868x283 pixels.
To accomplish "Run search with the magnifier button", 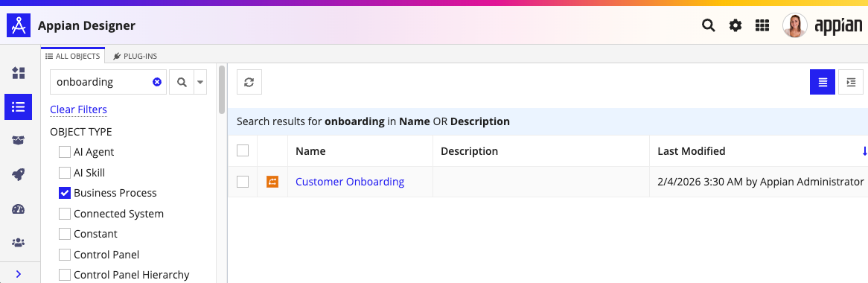I will pyautogui.click(x=182, y=82).
